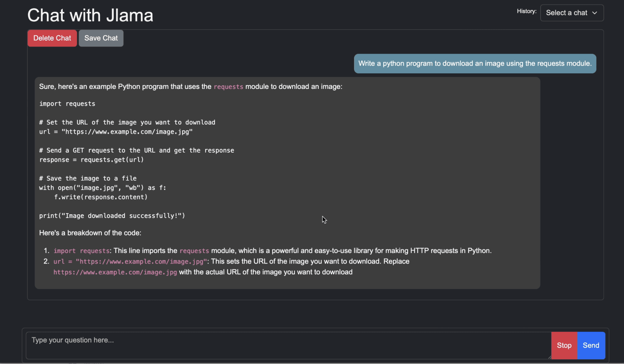Viewport: 624px width, 364px height.
Task: Click the print statement in the code block
Action: pos(112,216)
